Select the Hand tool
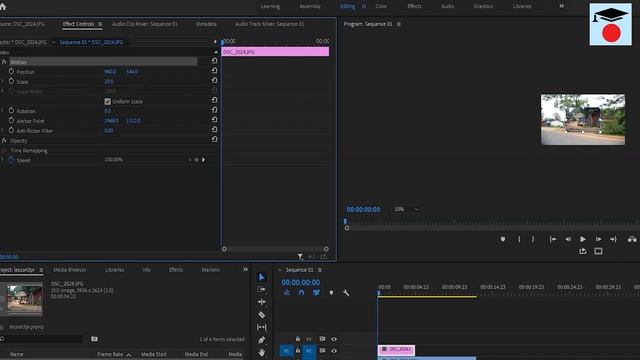This screenshot has height=360, width=640. (262, 352)
